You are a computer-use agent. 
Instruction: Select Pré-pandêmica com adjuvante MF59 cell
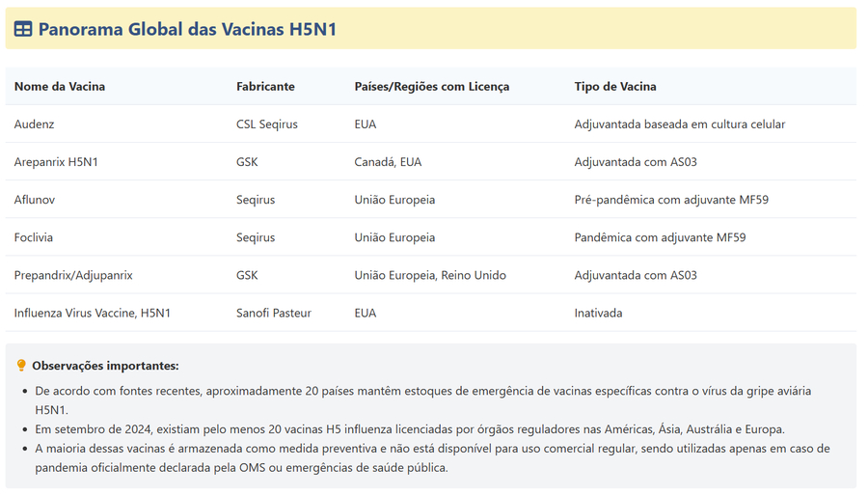pyautogui.click(x=671, y=200)
